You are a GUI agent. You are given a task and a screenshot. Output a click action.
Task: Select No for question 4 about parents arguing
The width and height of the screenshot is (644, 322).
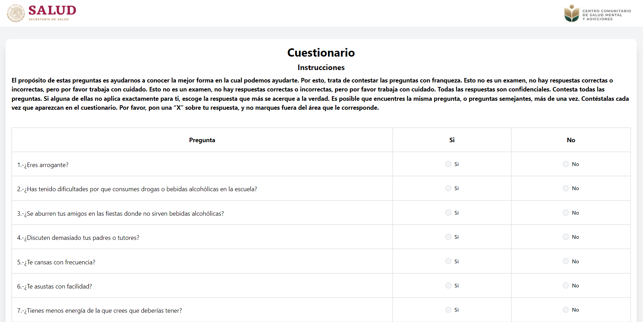566,237
